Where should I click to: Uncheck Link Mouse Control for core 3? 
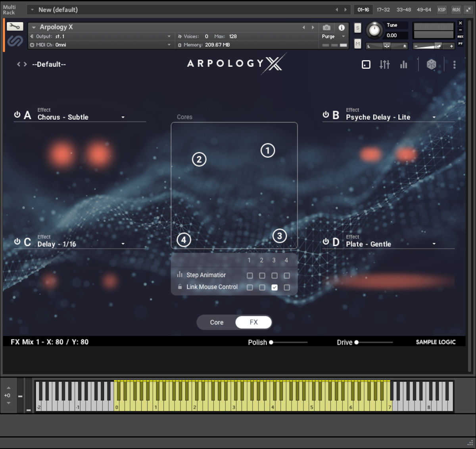[x=274, y=288]
